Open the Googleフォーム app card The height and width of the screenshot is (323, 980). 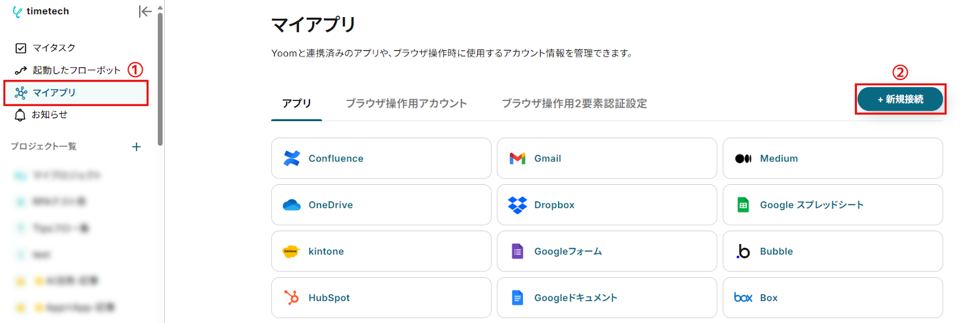(606, 251)
